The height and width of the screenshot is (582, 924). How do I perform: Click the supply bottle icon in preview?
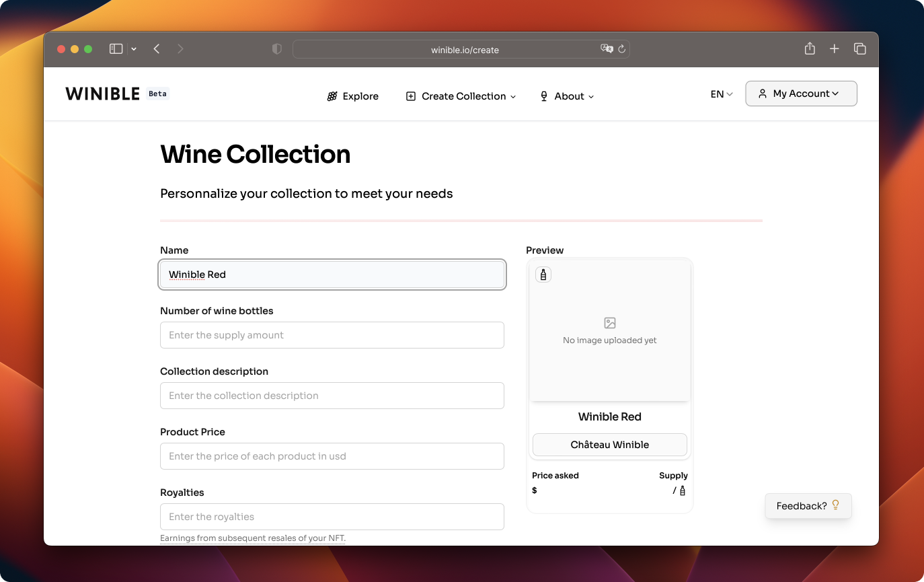(x=683, y=490)
